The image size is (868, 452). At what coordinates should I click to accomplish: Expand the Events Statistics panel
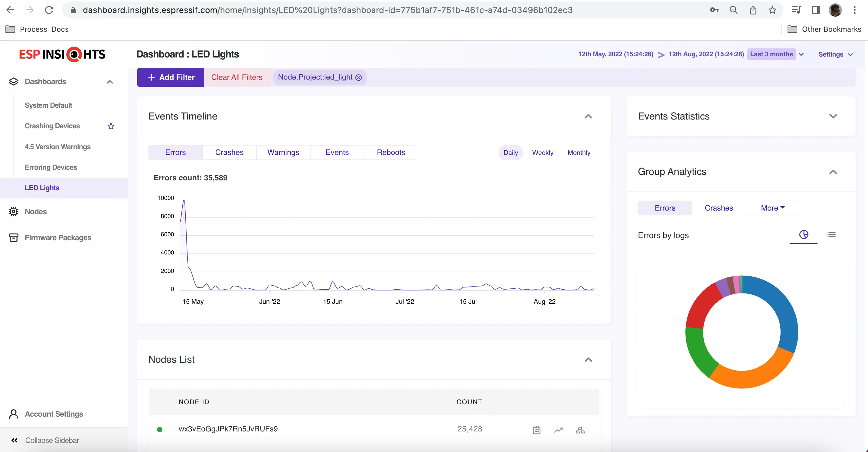833,116
